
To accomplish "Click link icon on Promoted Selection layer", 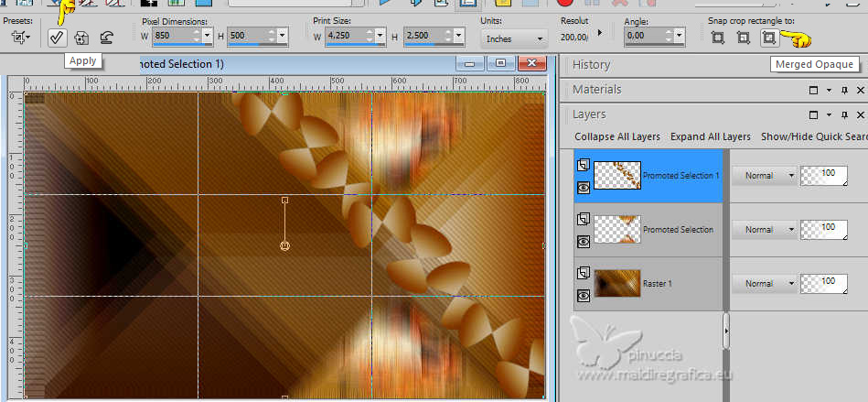I will (584, 220).
